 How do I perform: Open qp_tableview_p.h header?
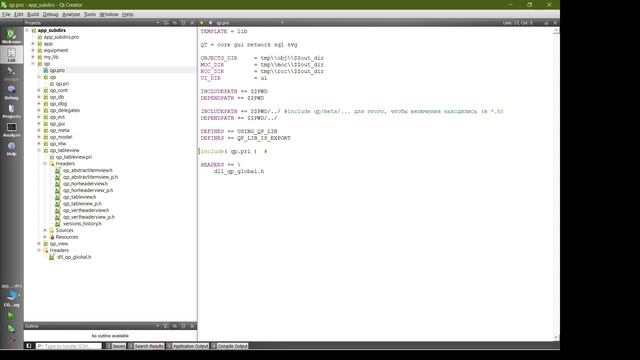click(82, 204)
